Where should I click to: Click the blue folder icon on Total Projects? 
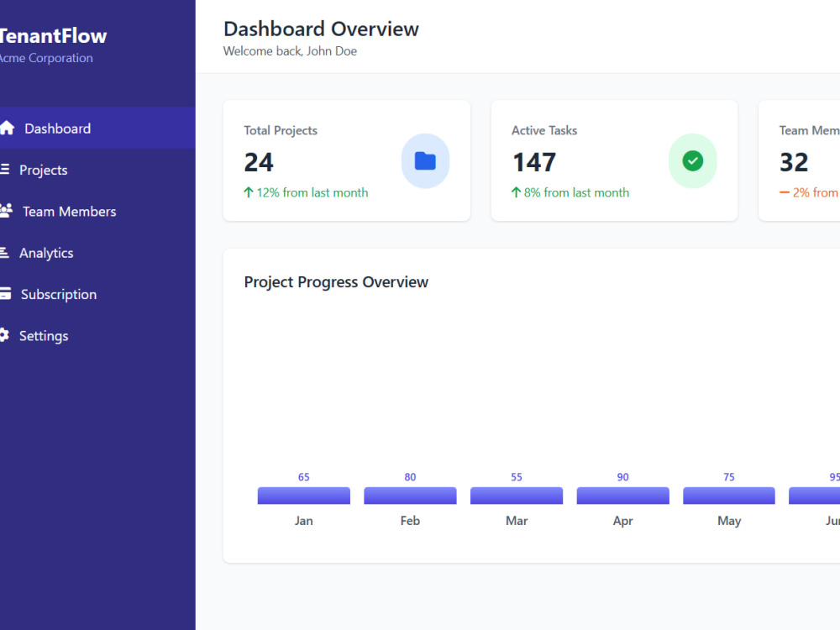(x=425, y=160)
